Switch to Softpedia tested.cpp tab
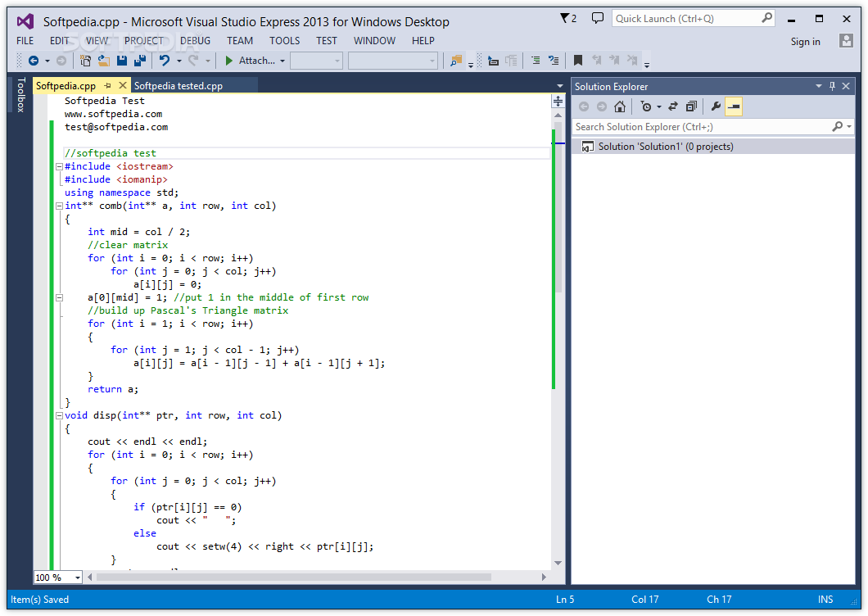868x616 pixels. pyautogui.click(x=179, y=86)
